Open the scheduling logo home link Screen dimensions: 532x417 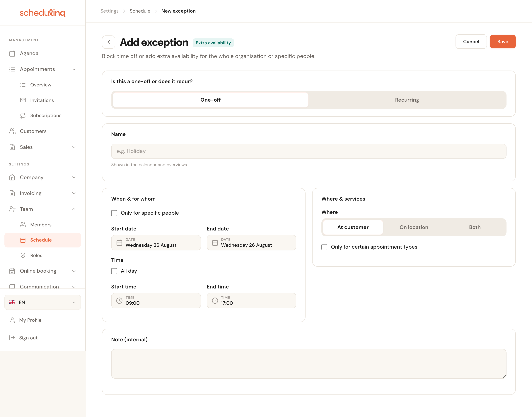click(x=42, y=13)
